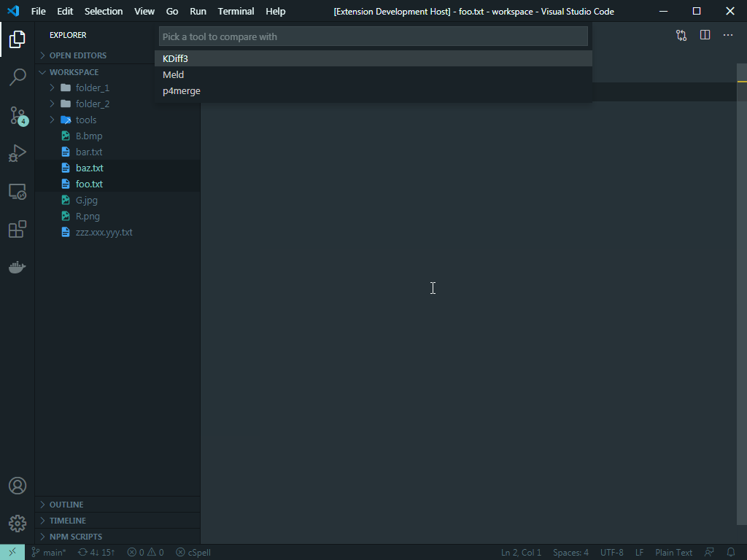Open the Accounts menu icon
Viewport: 747px width, 560px height.
(18, 486)
